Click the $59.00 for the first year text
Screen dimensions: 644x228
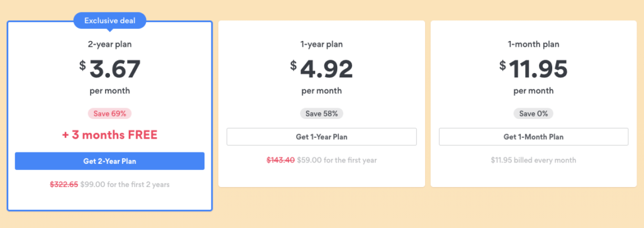pyautogui.click(x=337, y=160)
